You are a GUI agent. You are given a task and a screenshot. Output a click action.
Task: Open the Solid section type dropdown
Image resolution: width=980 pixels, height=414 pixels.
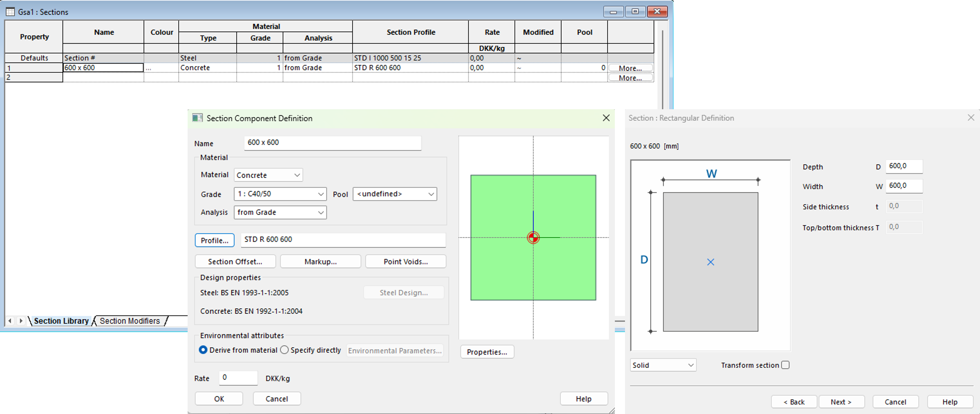[663, 365]
